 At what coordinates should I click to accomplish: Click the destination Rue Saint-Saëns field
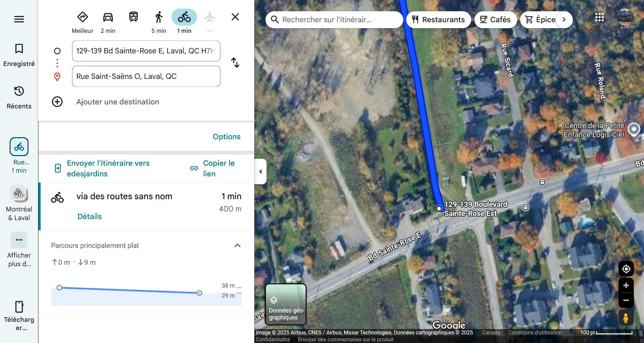point(146,76)
